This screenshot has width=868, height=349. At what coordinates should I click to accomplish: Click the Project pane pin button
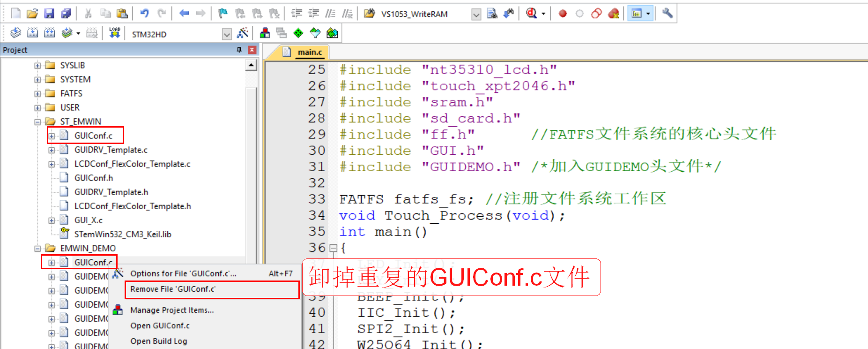tap(239, 50)
